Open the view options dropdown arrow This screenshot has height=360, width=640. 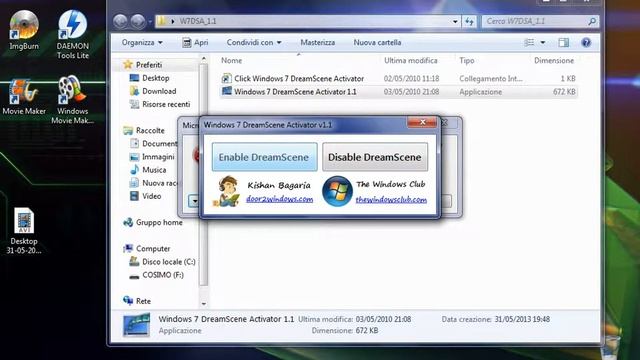pos(543,42)
